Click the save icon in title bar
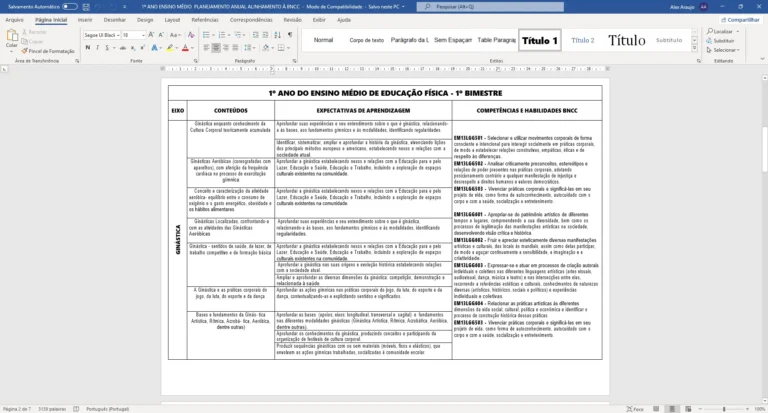Screen dimensions: 768x413 [x=86, y=7]
